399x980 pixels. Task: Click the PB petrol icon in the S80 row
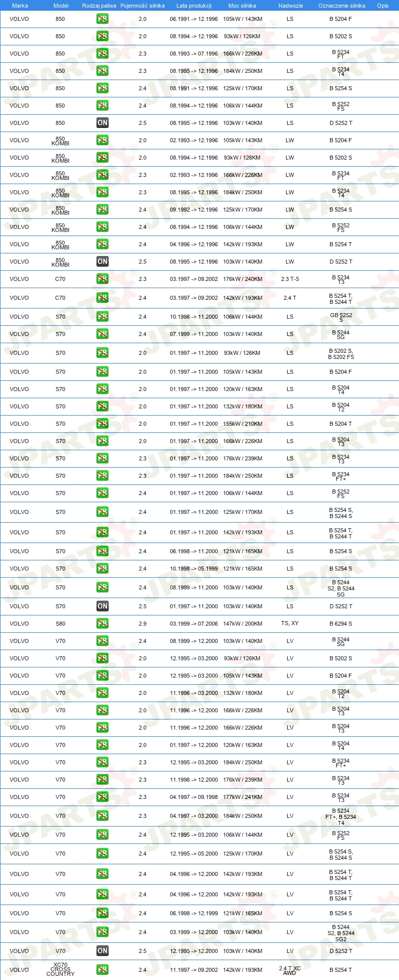point(103,624)
